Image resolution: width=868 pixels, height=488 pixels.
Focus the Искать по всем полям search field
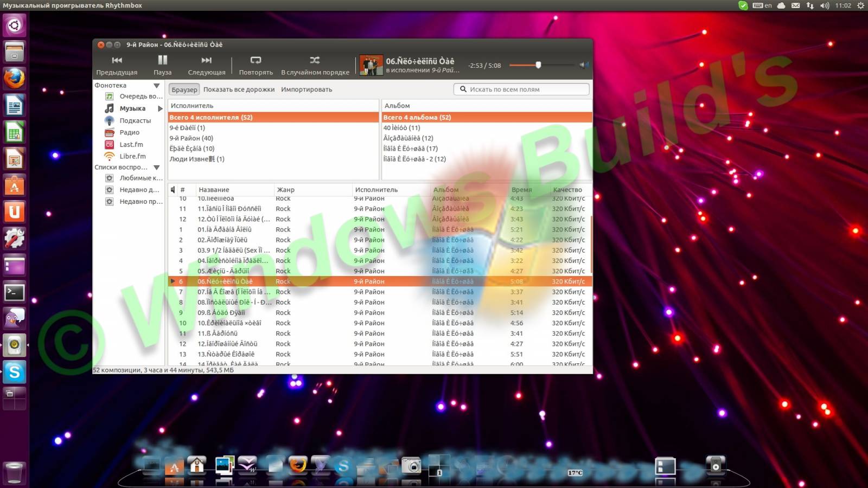click(x=521, y=89)
